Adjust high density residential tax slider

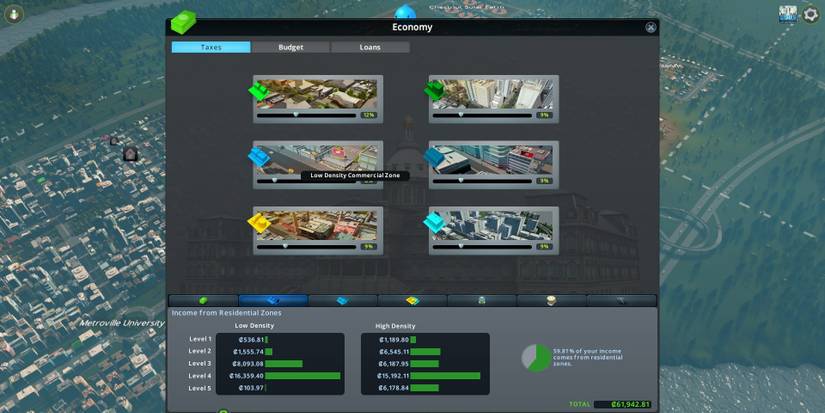pyautogui.click(x=482, y=115)
